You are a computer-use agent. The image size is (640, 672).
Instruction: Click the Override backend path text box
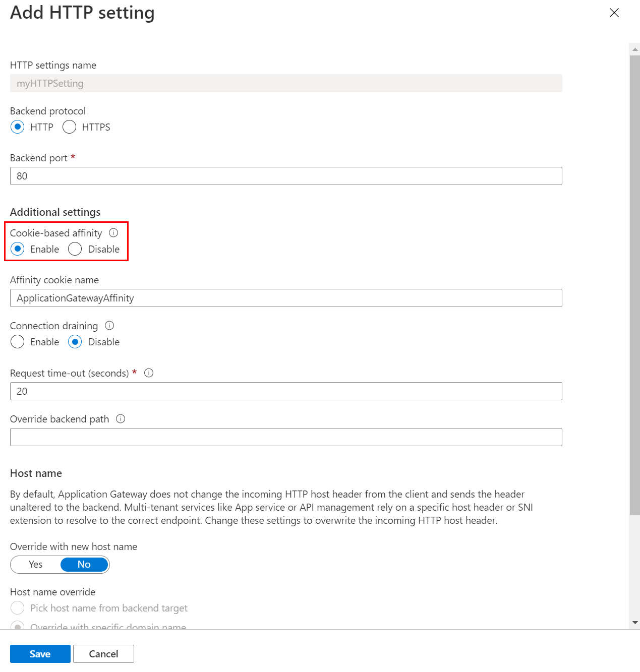(286, 437)
